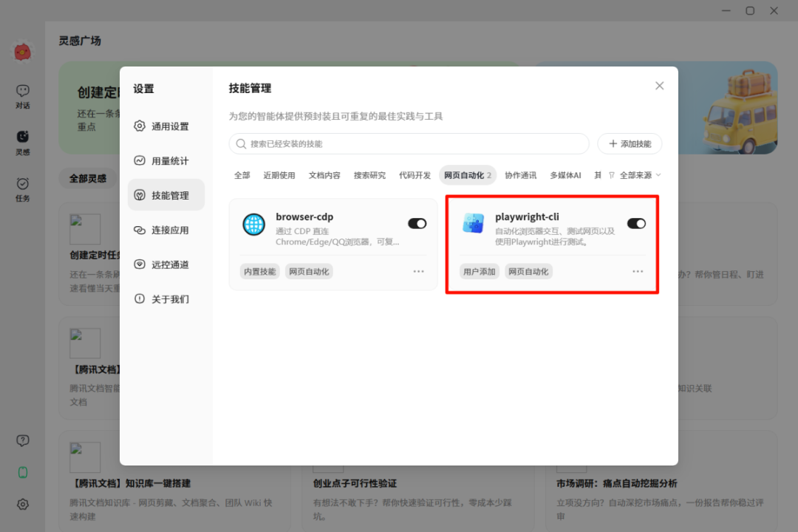Open 连接应用 settings section
The image size is (798, 532).
[166, 230]
